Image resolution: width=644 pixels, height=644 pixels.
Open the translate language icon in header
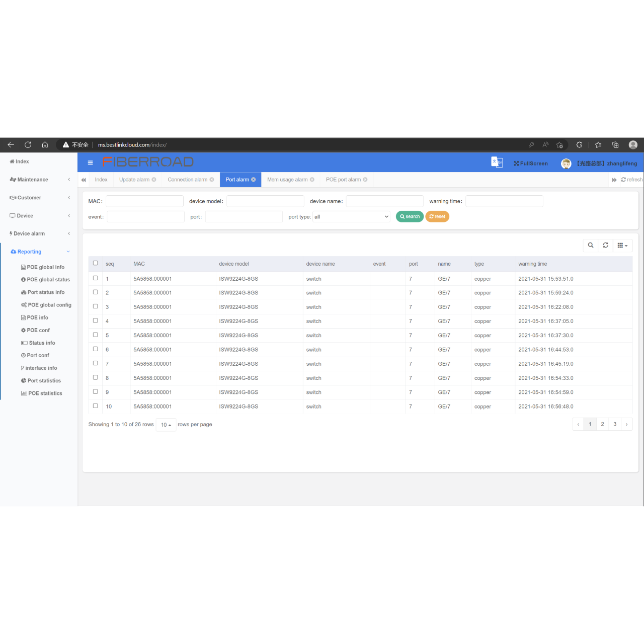497,162
